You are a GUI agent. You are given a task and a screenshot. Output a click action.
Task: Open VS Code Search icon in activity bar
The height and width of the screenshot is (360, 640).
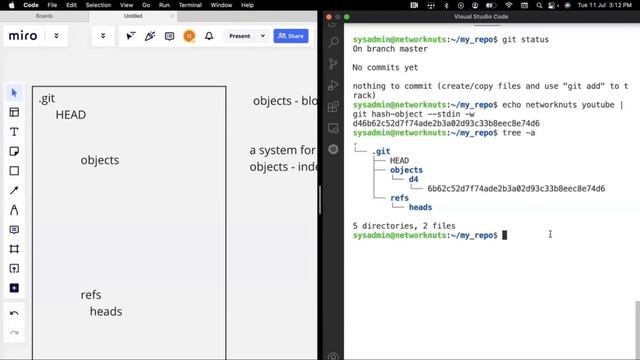pos(333,42)
